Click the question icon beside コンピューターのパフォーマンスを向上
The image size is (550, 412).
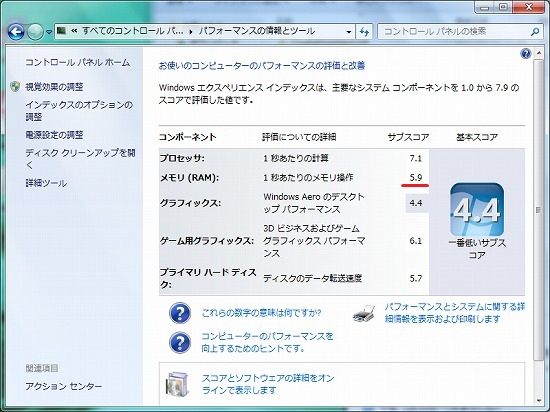(x=180, y=343)
